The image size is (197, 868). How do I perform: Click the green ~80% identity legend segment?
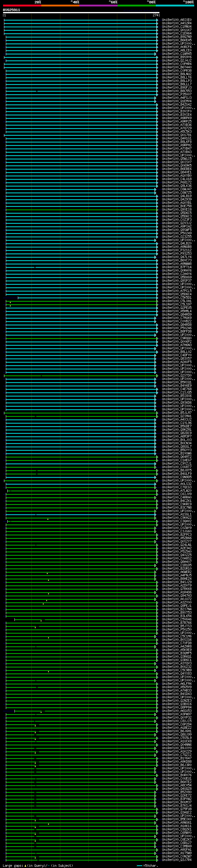(x=137, y=6)
